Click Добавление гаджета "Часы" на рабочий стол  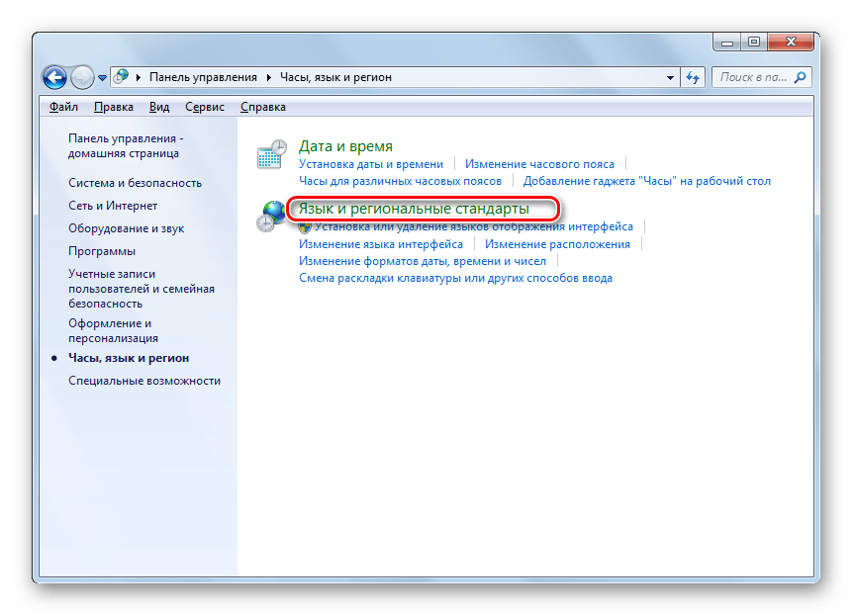click(x=647, y=181)
